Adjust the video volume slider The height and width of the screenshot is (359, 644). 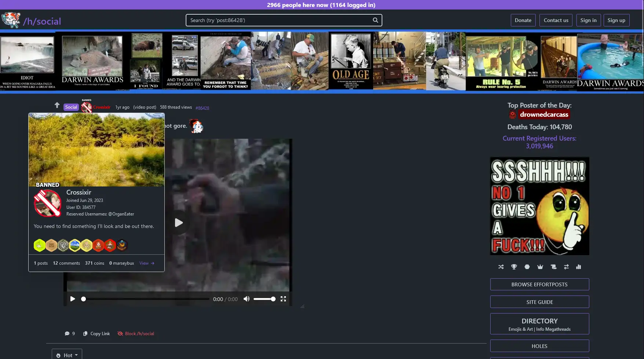click(264, 299)
